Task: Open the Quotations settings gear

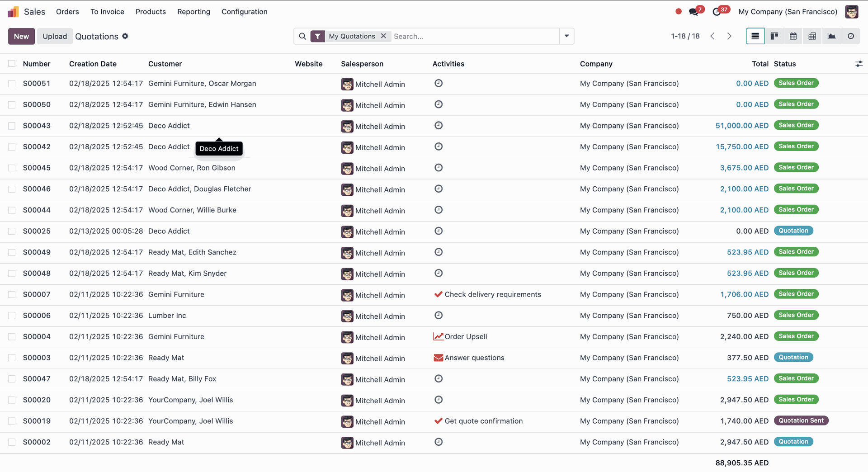Action: click(125, 36)
